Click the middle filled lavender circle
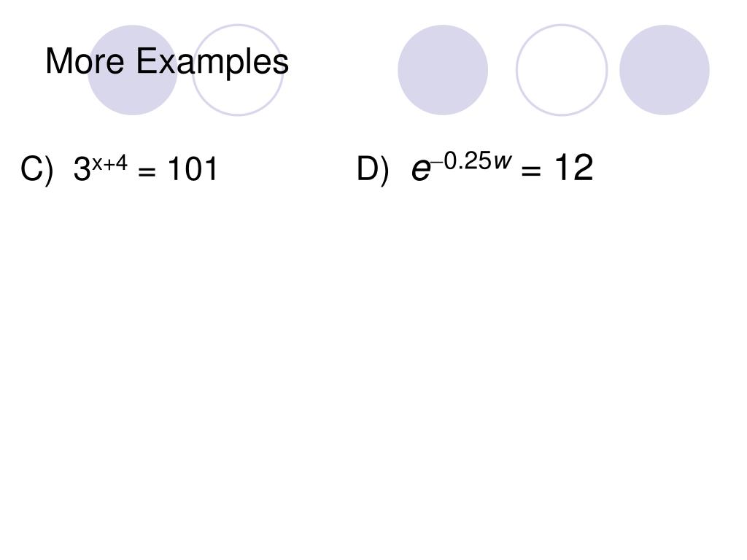 (443, 70)
